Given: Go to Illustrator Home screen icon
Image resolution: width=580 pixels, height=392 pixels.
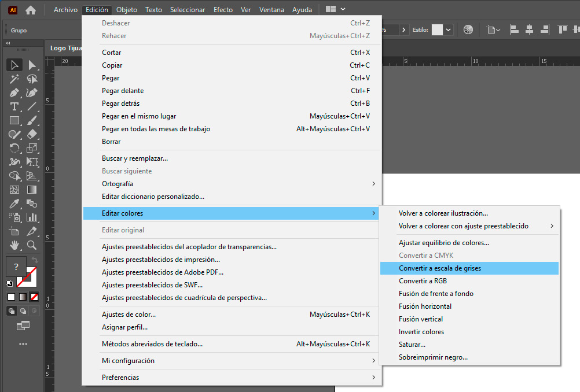Looking at the screenshot, I should [31, 10].
